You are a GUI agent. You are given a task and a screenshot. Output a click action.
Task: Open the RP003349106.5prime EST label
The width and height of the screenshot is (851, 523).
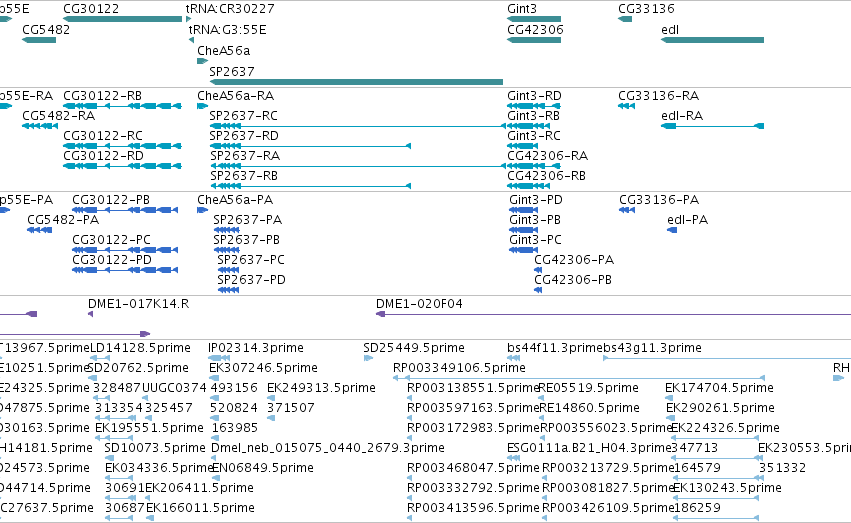(459, 368)
